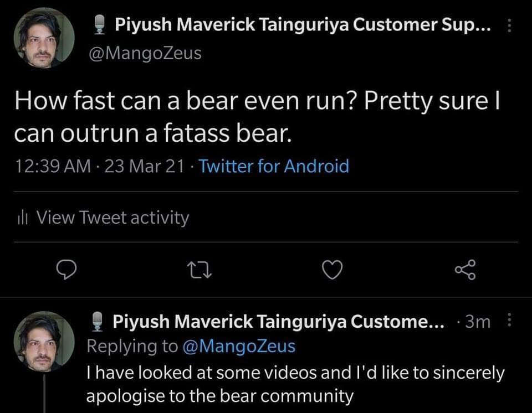Like the tweet with heart icon
Screen dimensions: 532x413
pos(332,270)
